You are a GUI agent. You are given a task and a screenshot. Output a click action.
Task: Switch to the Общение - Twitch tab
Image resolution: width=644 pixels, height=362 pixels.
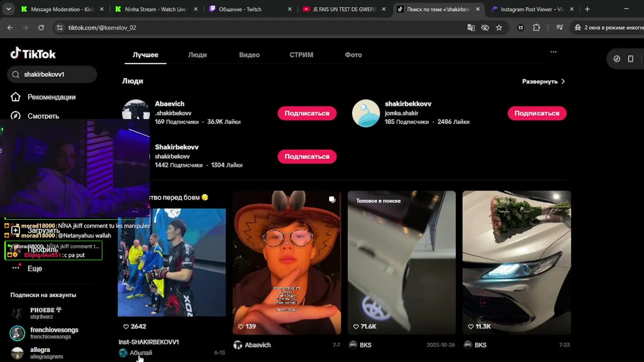250,9
